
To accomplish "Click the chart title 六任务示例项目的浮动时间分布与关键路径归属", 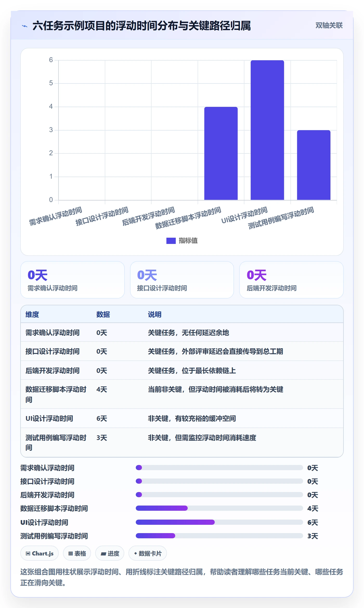I will [142, 26].
